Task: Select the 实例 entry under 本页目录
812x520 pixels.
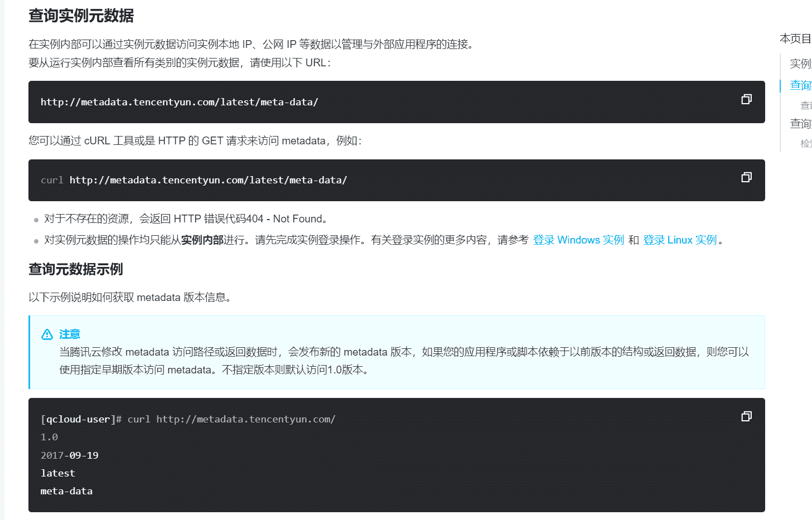Action: (799, 64)
